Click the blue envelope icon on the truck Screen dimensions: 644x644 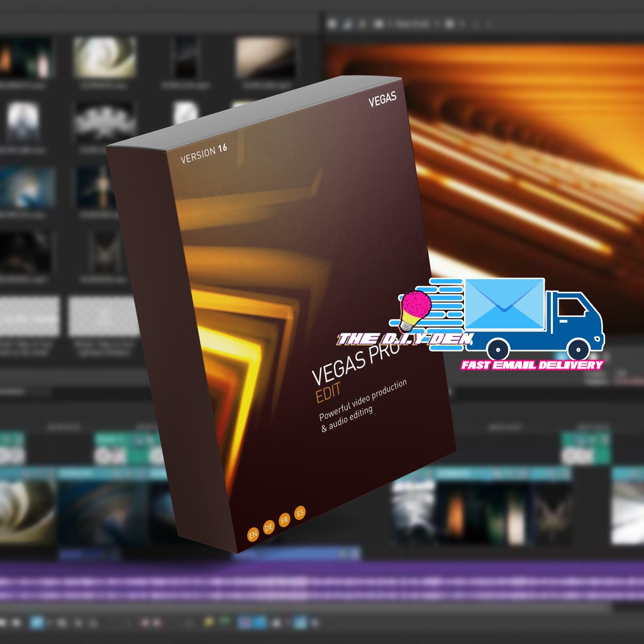[504, 304]
